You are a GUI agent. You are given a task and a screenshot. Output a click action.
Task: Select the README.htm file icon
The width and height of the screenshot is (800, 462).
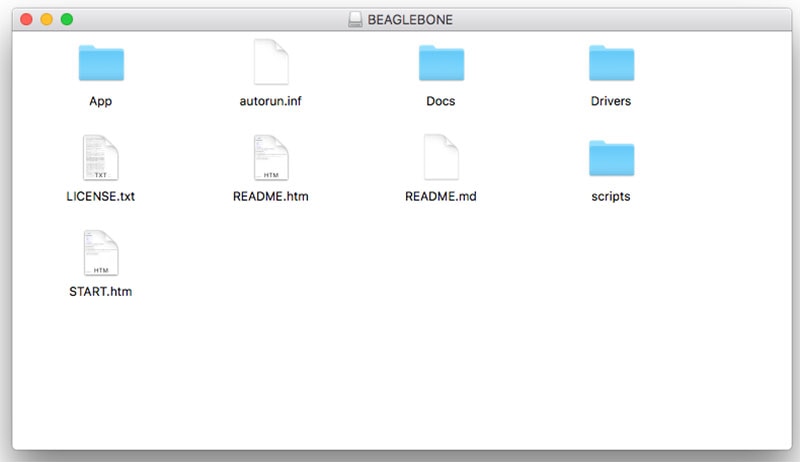[x=270, y=158]
